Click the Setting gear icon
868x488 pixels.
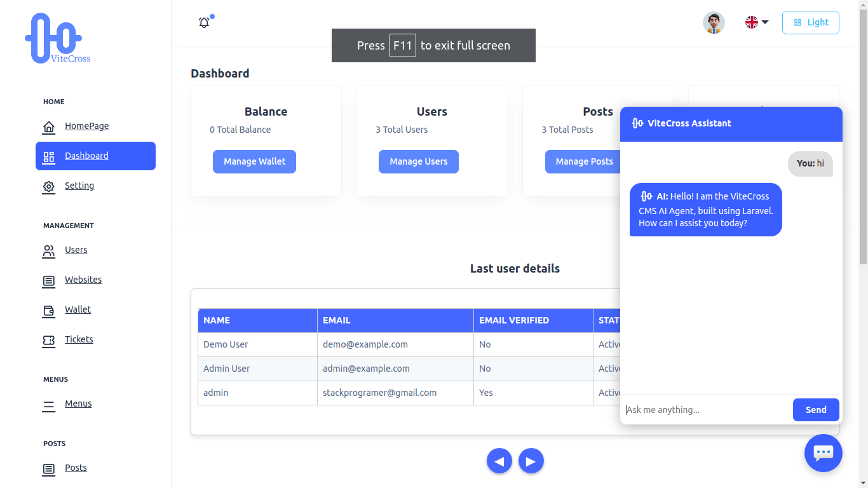[x=49, y=187]
